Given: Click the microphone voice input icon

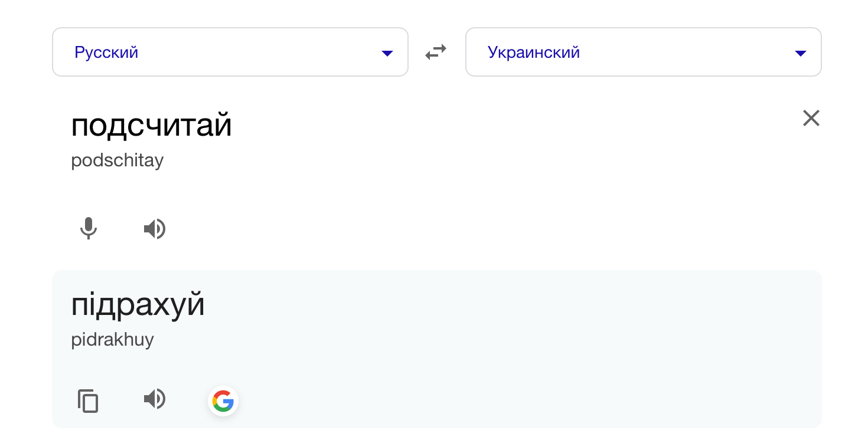Looking at the screenshot, I should pyautogui.click(x=89, y=228).
